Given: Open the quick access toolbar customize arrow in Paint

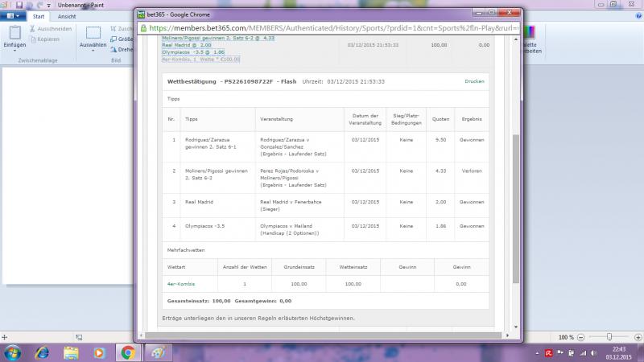Looking at the screenshot, I should [x=48, y=6].
